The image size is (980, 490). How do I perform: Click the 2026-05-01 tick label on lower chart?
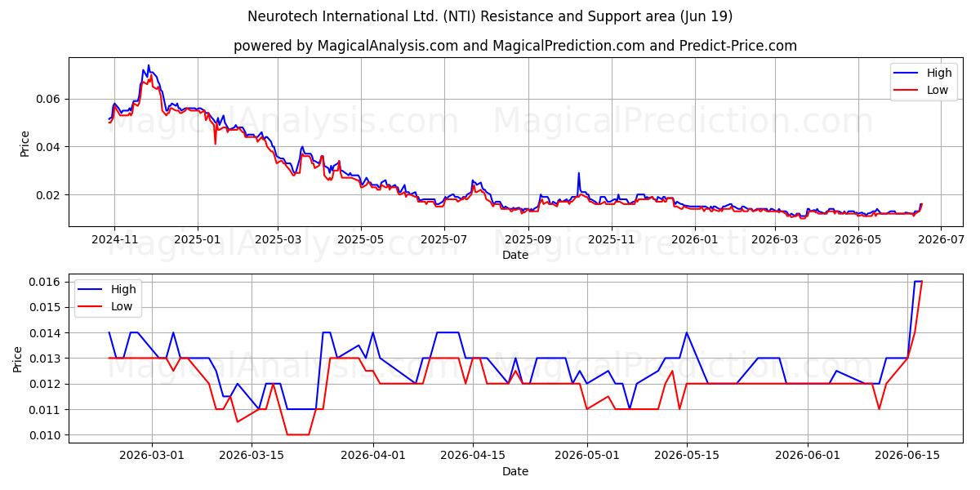pyautogui.click(x=587, y=457)
